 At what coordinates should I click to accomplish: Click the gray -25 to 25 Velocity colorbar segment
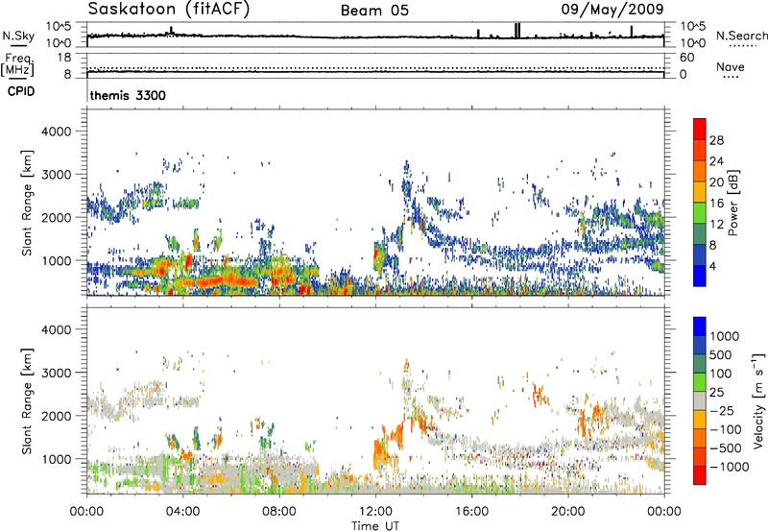700,400
